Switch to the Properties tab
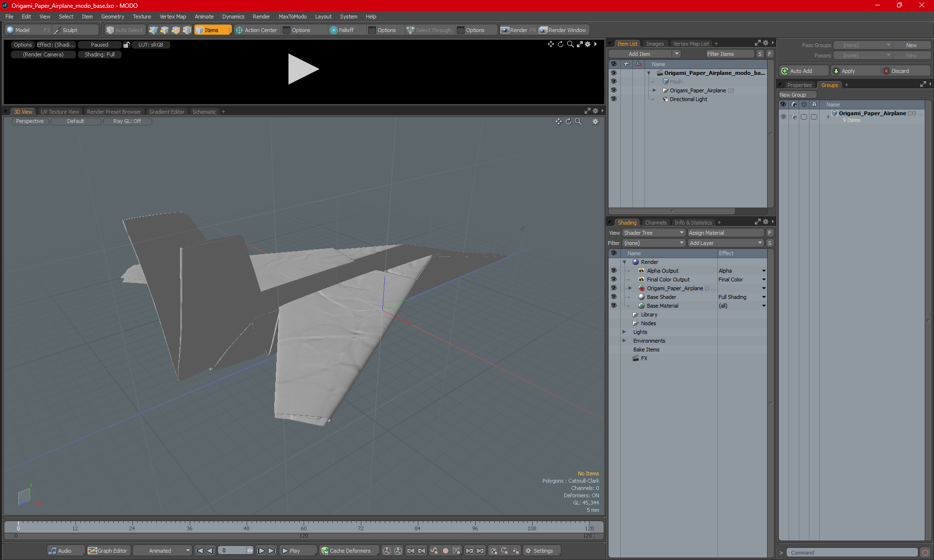The width and height of the screenshot is (934, 560). (799, 85)
